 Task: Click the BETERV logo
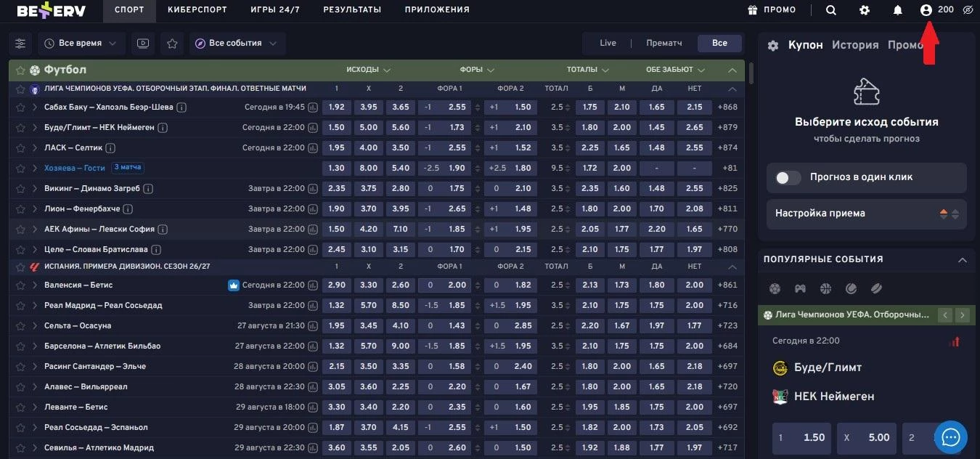(x=51, y=10)
